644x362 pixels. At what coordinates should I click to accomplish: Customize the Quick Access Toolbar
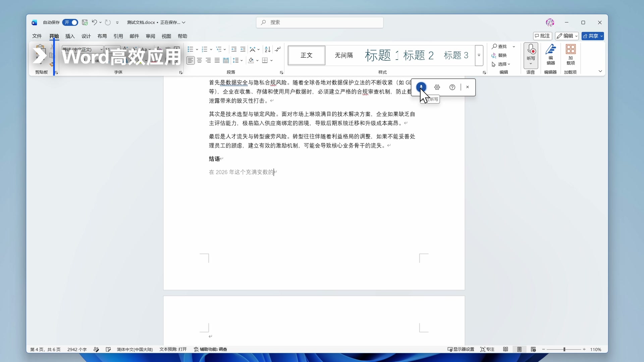(117, 23)
